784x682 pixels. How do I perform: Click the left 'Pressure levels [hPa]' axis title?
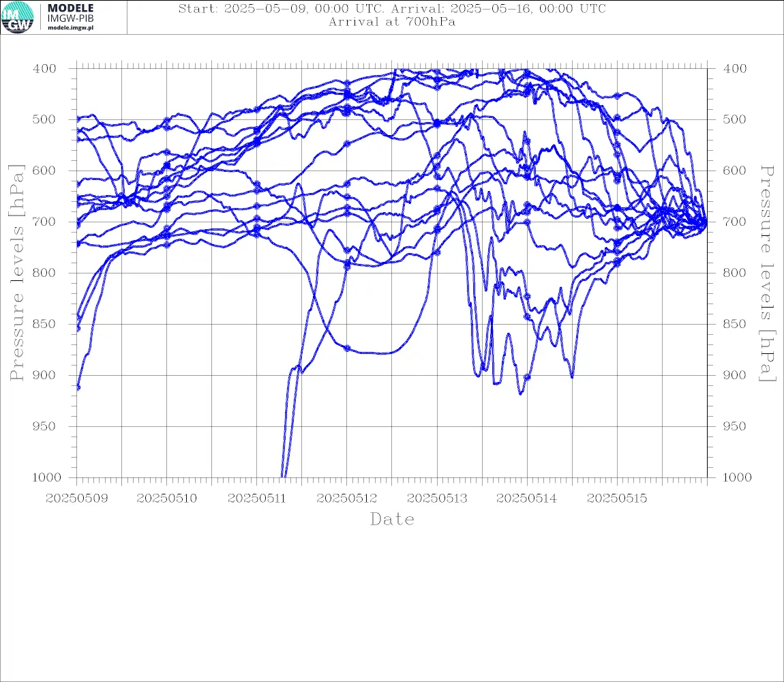pyautogui.click(x=16, y=273)
